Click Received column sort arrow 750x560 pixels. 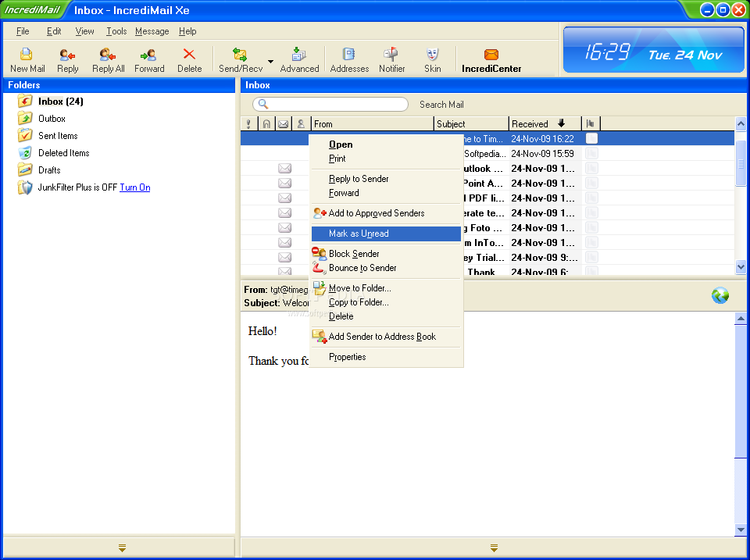562,123
